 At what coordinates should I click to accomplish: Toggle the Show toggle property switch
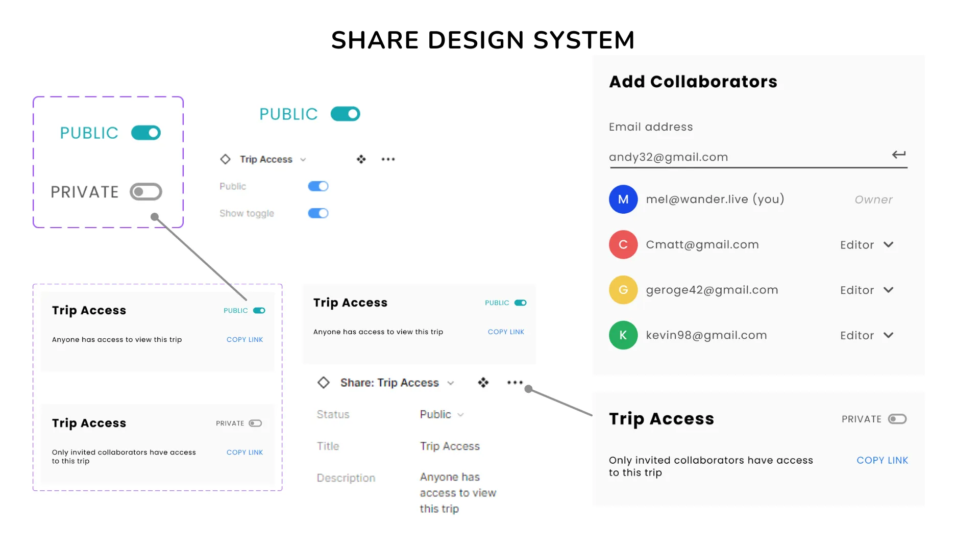pyautogui.click(x=318, y=213)
